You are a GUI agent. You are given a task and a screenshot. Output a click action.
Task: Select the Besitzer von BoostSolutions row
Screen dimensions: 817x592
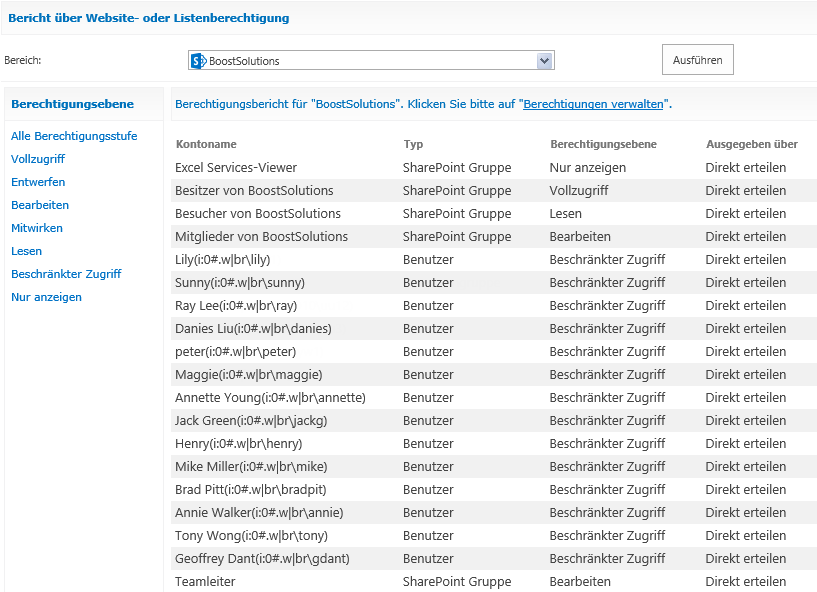click(x=493, y=190)
